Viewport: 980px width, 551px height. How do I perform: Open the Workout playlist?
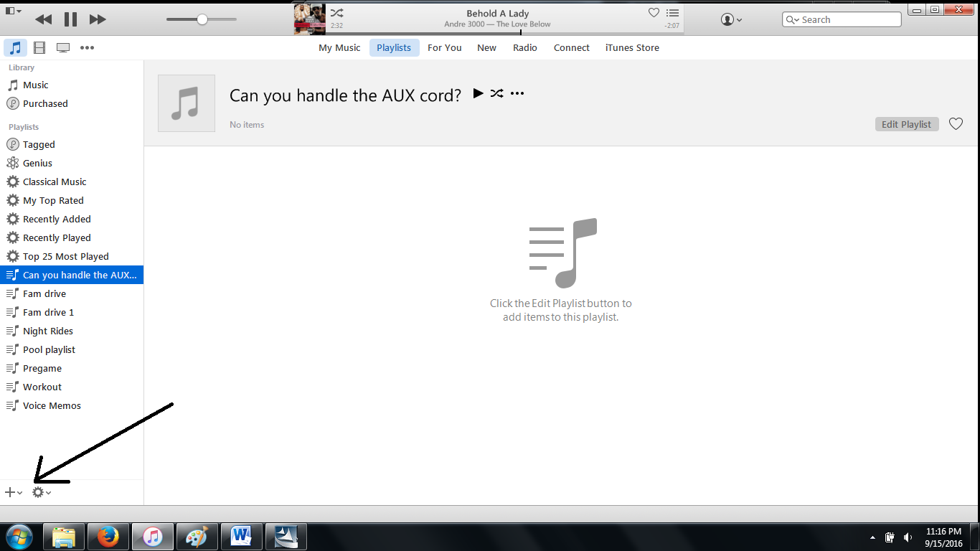[72, 387]
